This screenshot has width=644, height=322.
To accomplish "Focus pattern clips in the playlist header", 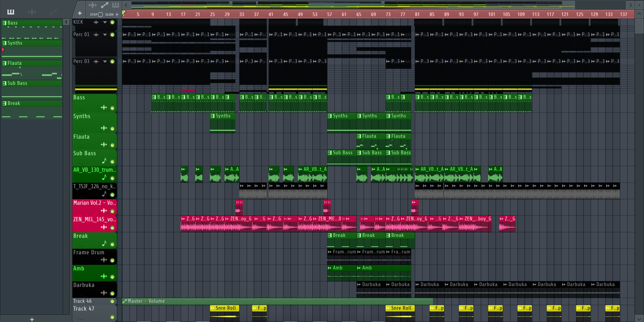I will (x=116, y=5).
